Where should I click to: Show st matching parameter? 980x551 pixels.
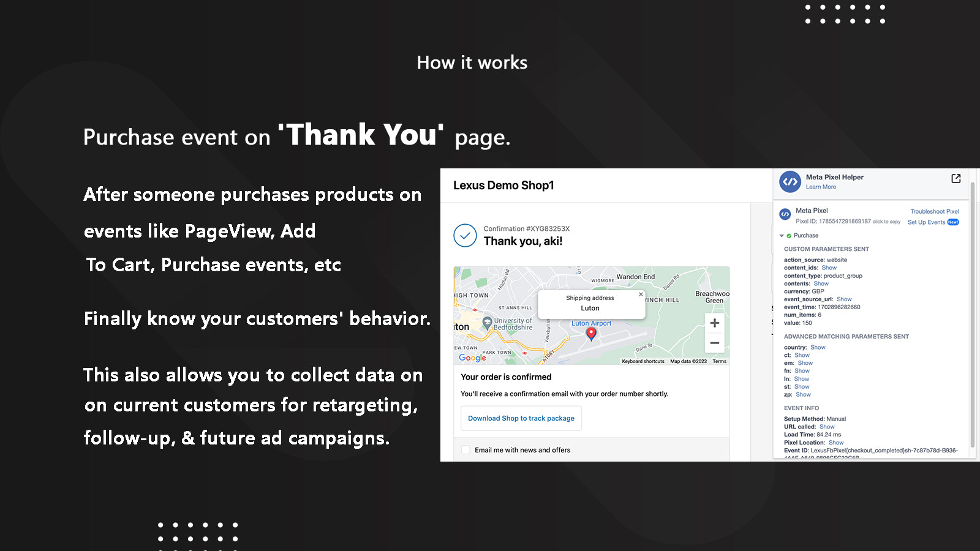point(802,387)
